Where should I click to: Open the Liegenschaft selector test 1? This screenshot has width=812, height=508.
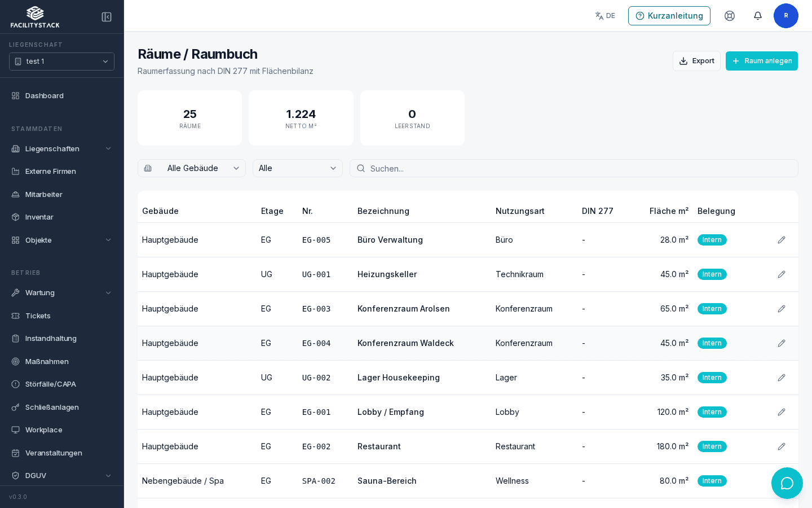[62, 62]
